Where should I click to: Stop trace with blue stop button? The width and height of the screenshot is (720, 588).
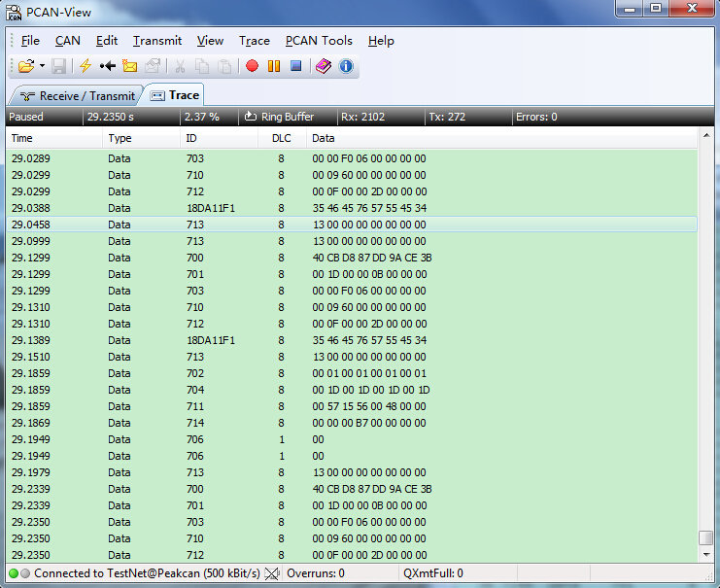(295, 66)
